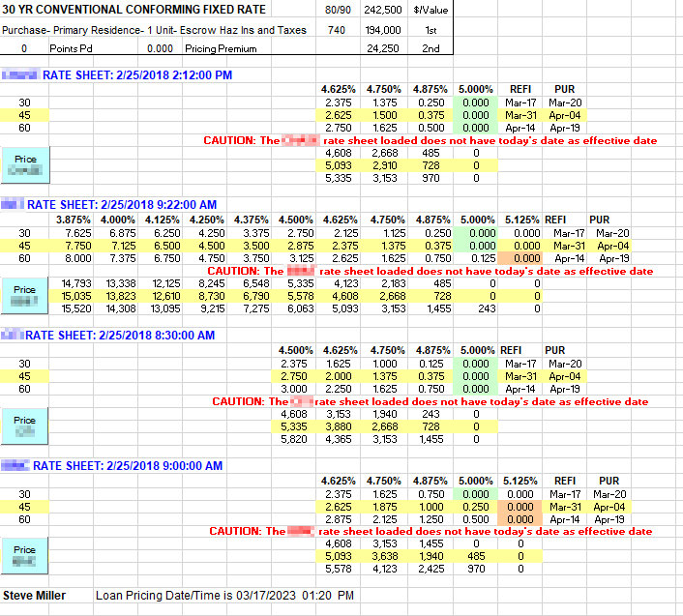683x616 pixels.
Task: Select the 80/90 LTV cell
Action: click(x=340, y=10)
